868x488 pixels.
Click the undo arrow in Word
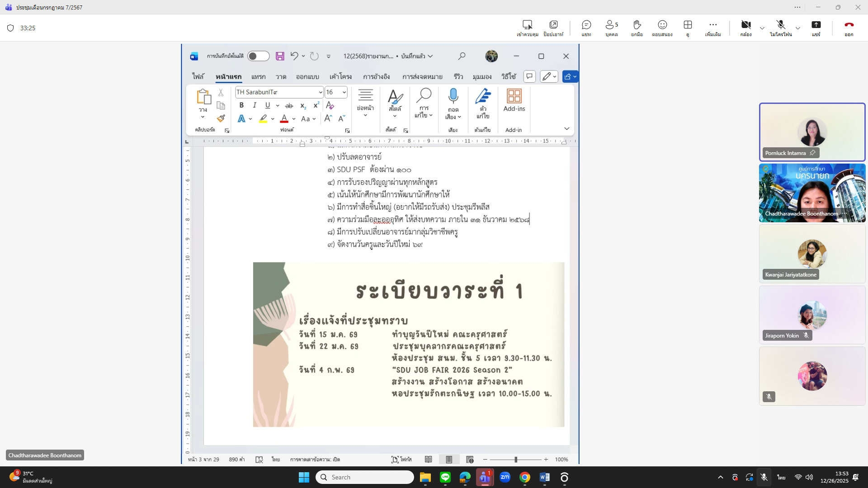click(294, 56)
